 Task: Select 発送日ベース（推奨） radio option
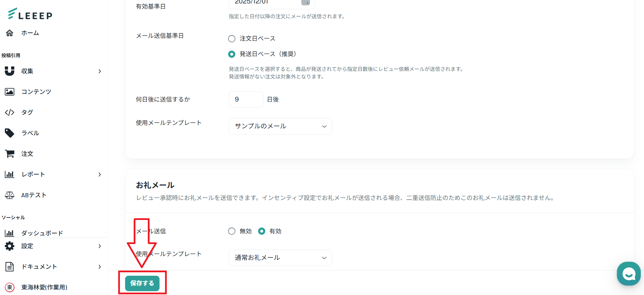pyautogui.click(x=232, y=54)
